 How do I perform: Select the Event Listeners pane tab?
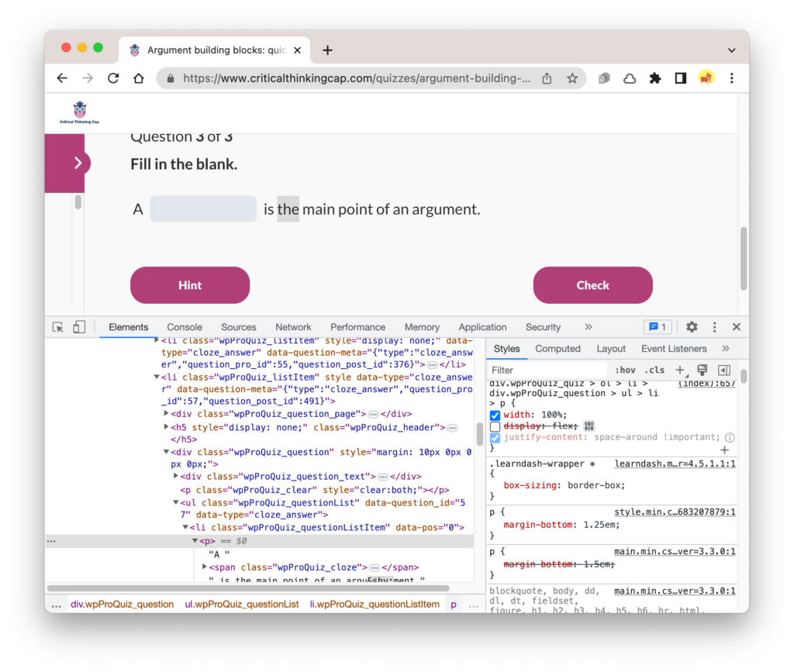[x=674, y=349]
